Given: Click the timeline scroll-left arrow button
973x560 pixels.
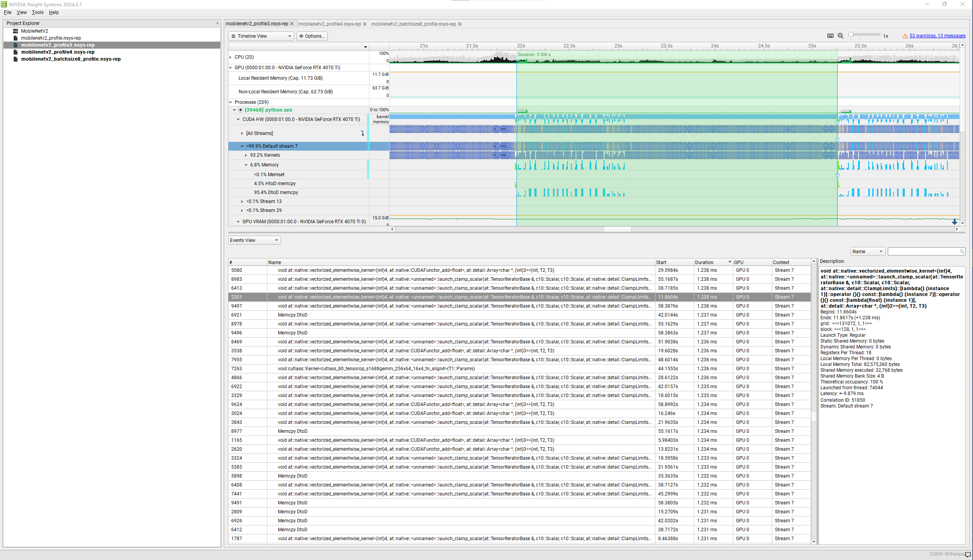Looking at the screenshot, I should [392, 229].
